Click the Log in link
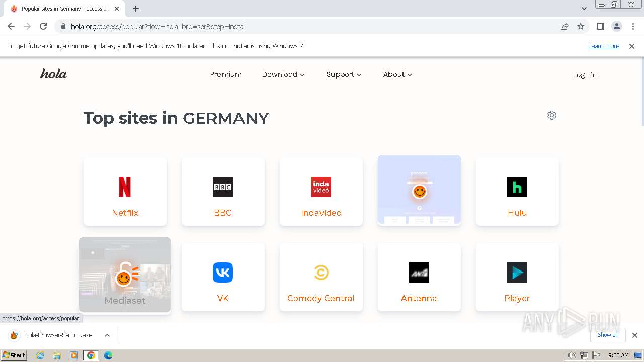The image size is (644, 362). [585, 75]
